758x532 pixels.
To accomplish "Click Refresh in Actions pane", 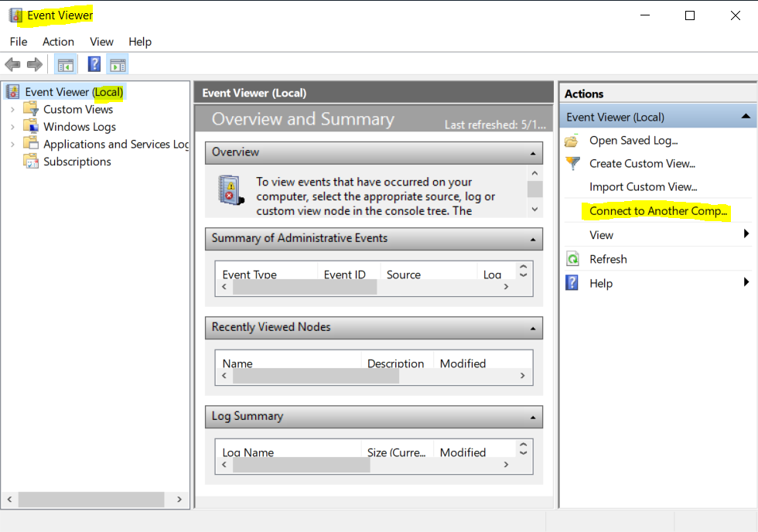I will [x=608, y=259].
